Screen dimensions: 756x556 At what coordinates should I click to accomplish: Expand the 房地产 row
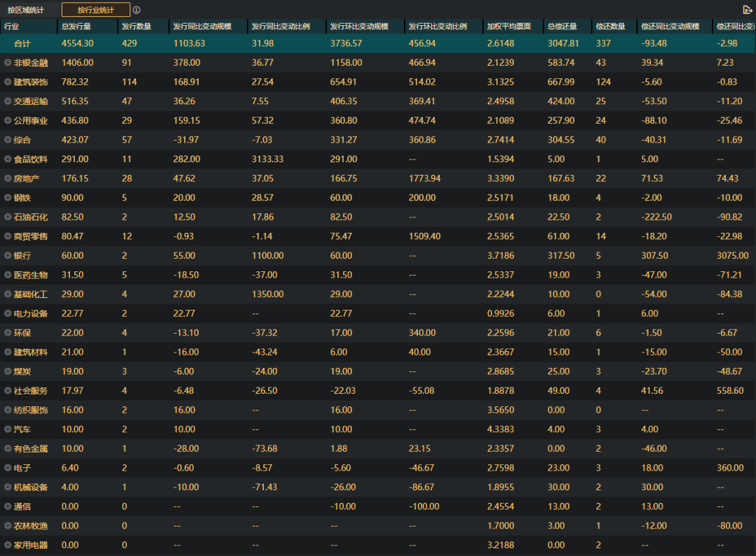(8, 178)
